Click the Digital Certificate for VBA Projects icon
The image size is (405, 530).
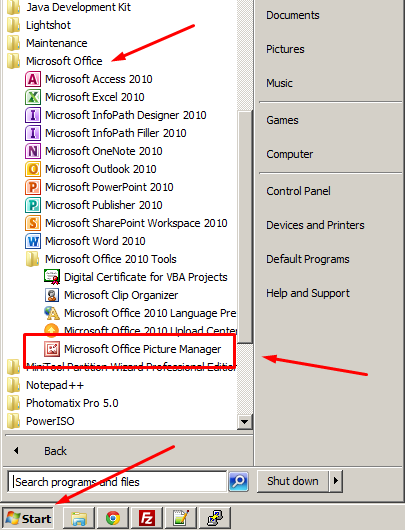pos(52,277)
